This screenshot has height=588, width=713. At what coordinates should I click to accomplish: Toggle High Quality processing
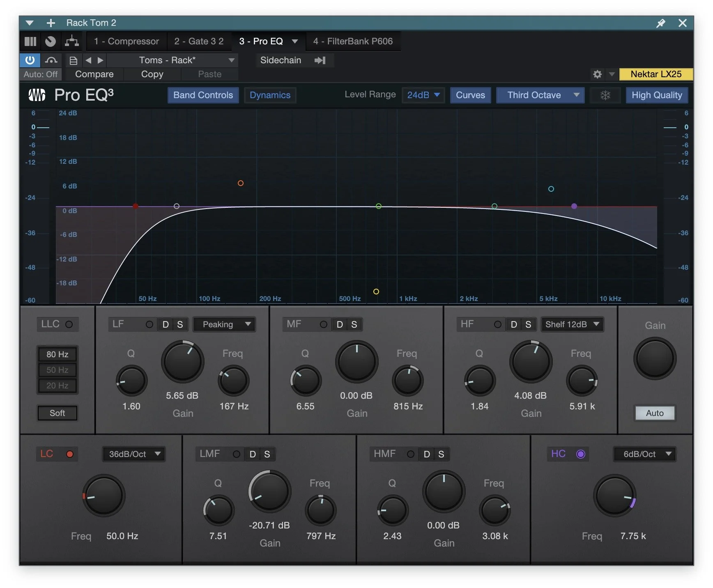pyautogui.click(x=657, y=95)
